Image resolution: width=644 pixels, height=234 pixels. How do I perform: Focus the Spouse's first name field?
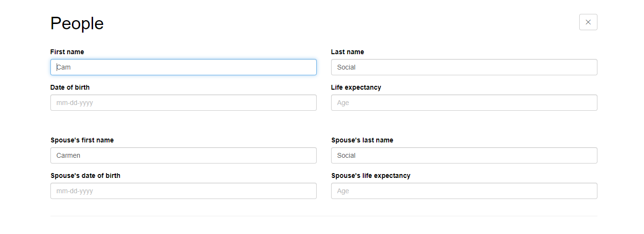pyautogui.click(x=183, y=155)
